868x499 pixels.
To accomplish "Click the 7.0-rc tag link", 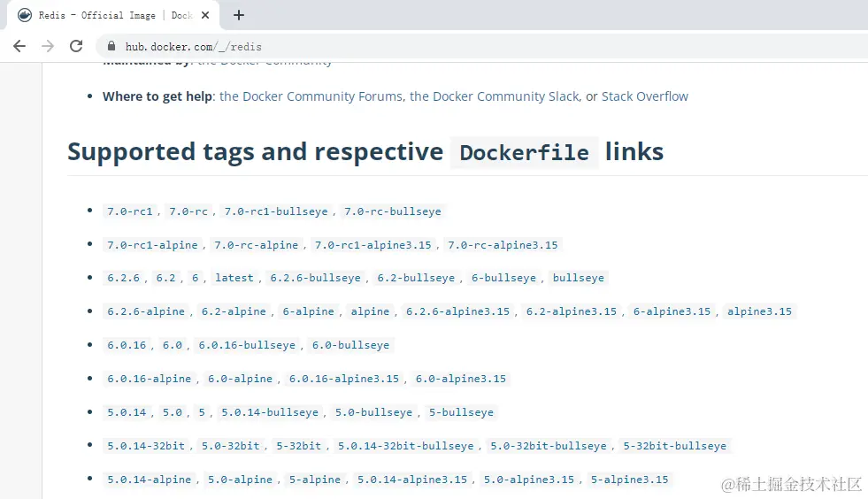I will (188, 211).
